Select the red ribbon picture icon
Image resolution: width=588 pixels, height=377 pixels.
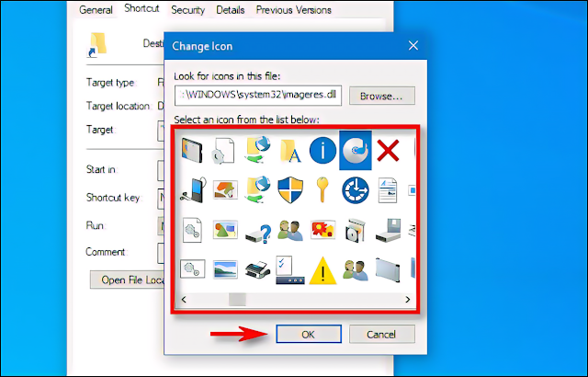[x=322, y=230]
